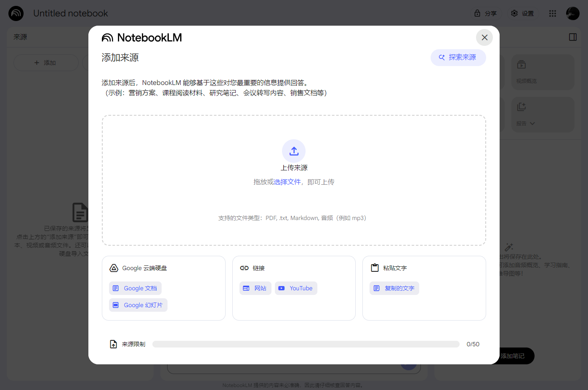Click the 来源限制 file icon

point(113,344)
